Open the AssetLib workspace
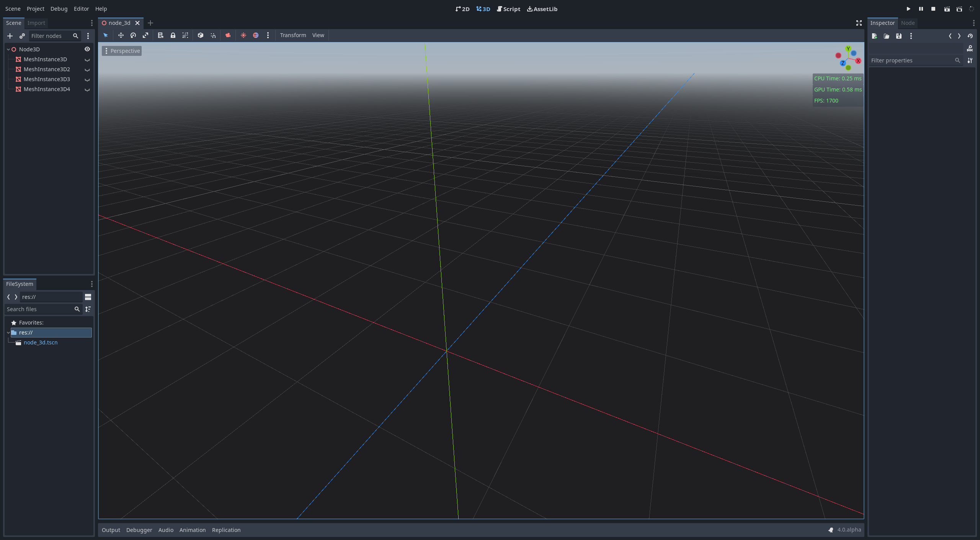This screenshot has width=980, height=540. pos(542,9)
